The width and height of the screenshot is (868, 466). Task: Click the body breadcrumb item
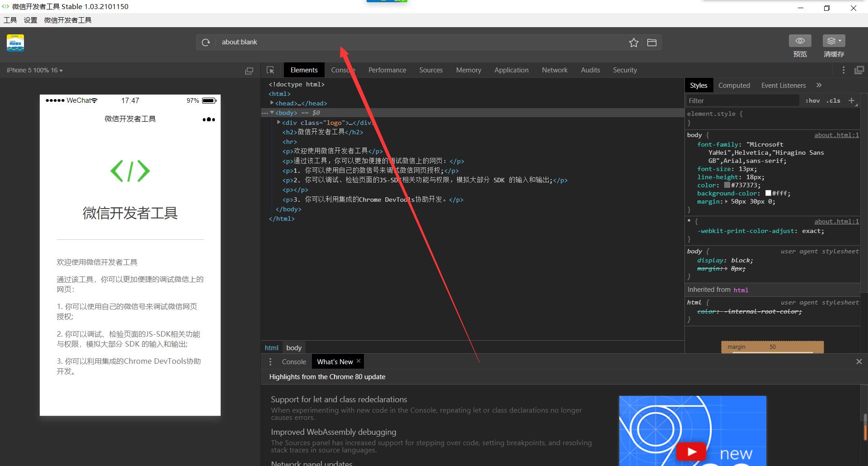[294, 347]
